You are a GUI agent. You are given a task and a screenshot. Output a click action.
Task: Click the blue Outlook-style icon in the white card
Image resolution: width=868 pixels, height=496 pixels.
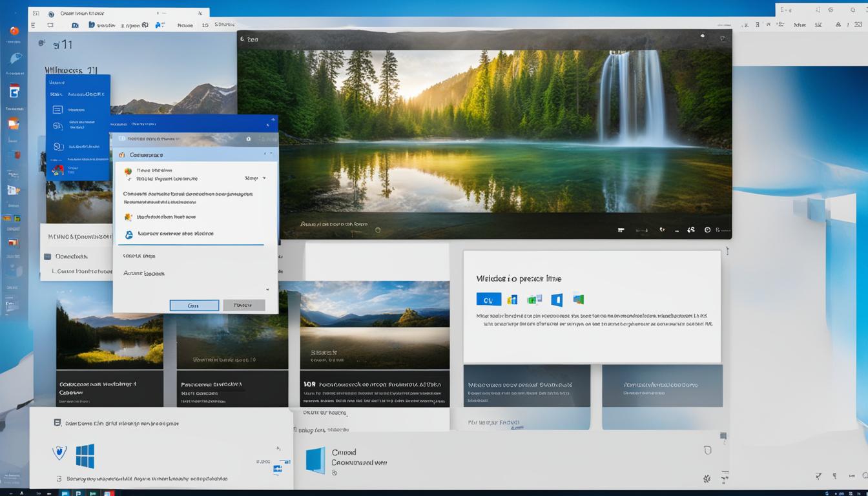pos(557,300)
